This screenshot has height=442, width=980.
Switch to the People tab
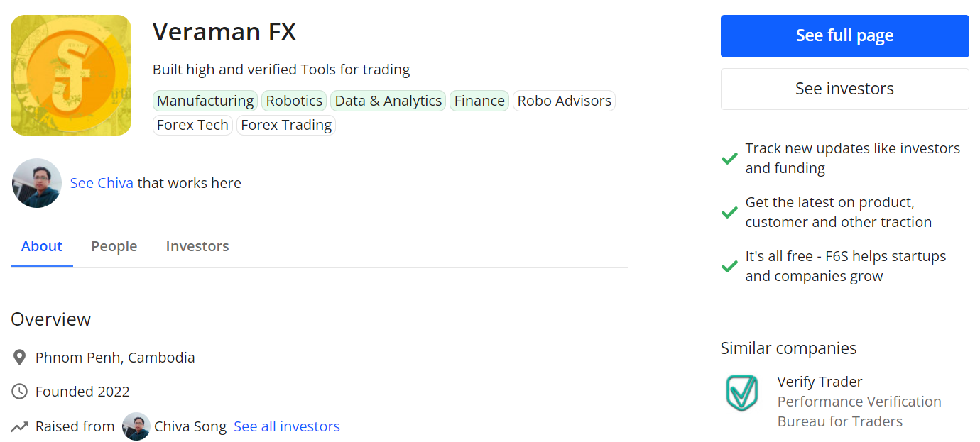[114, 246]
